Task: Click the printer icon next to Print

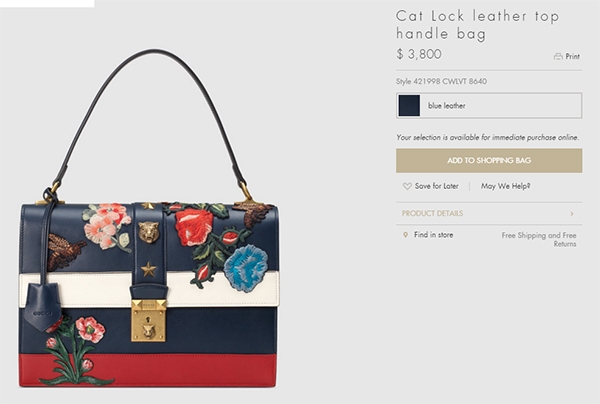Action: (x=558, y=56)
